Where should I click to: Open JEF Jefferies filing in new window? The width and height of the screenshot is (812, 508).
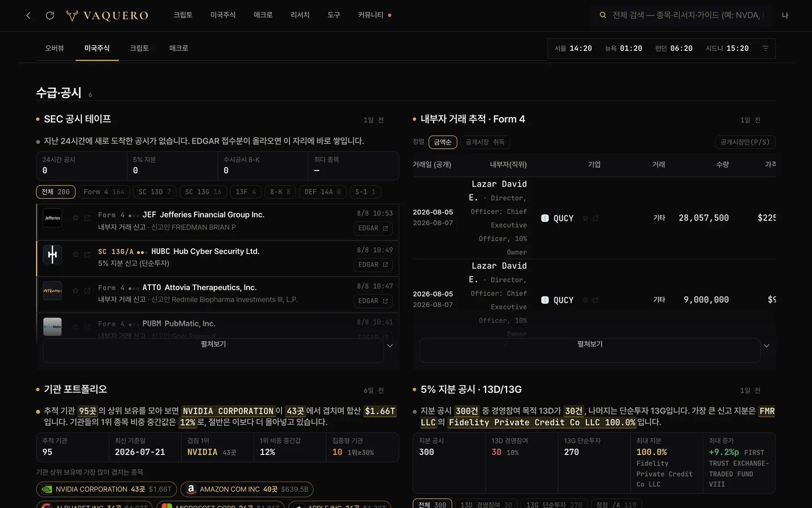click(x=87, y=218)
